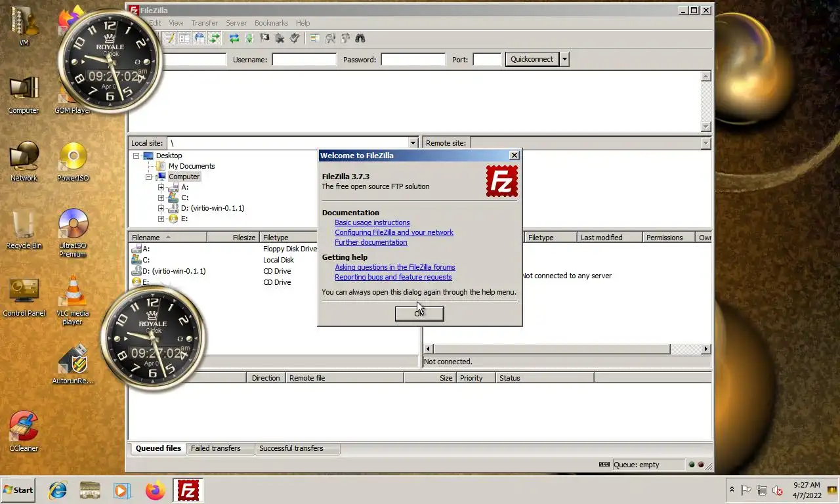Expand the E: drive tree node
Viewport: 840px width, 504px height.
pos(161,219)
